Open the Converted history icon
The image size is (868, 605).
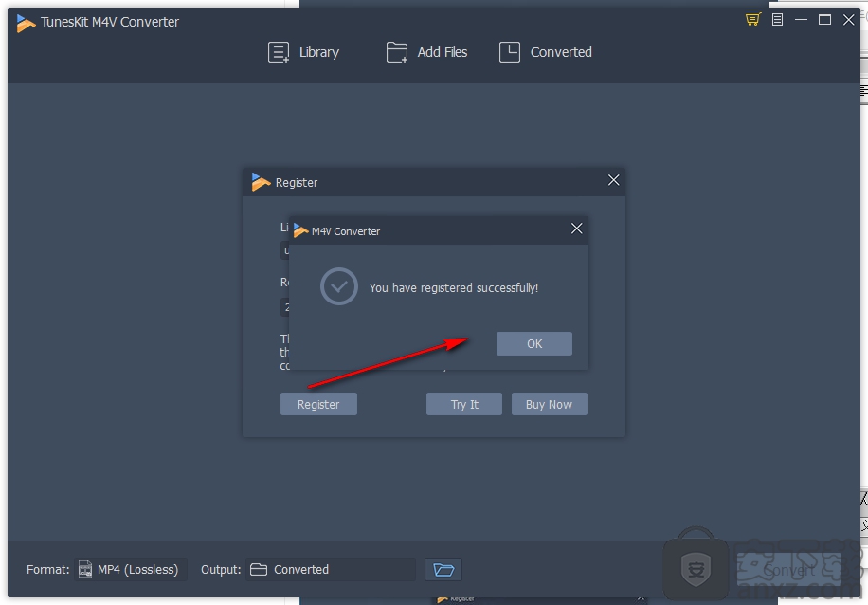[x=509, y=52]
